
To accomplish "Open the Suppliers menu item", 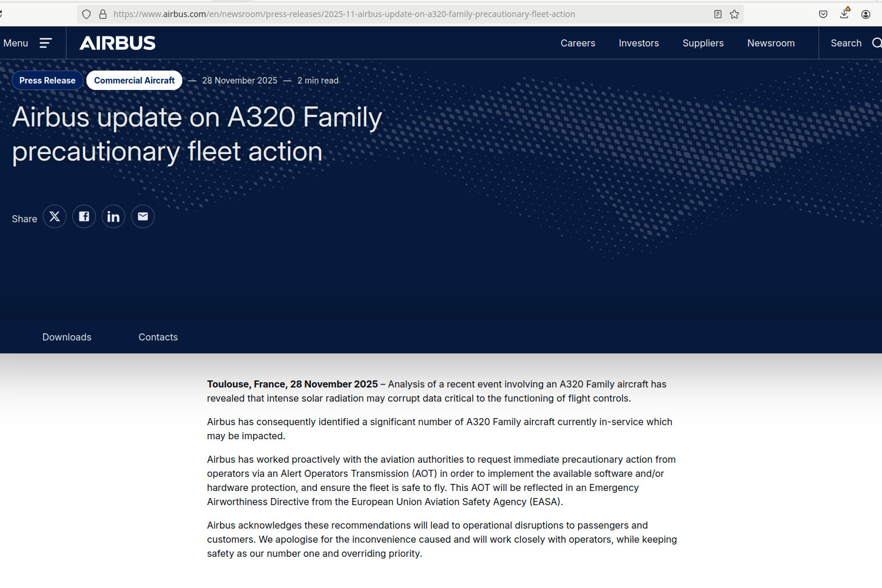I will 703,43.
